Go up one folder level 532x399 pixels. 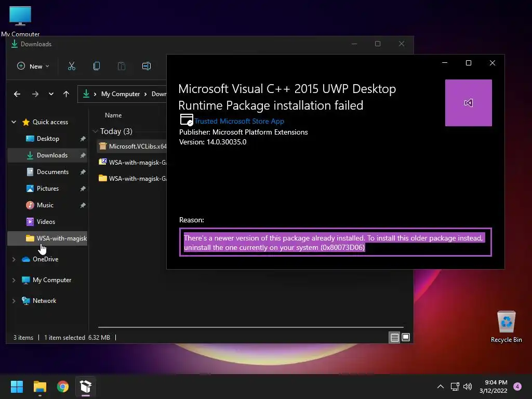coord(66,94)
